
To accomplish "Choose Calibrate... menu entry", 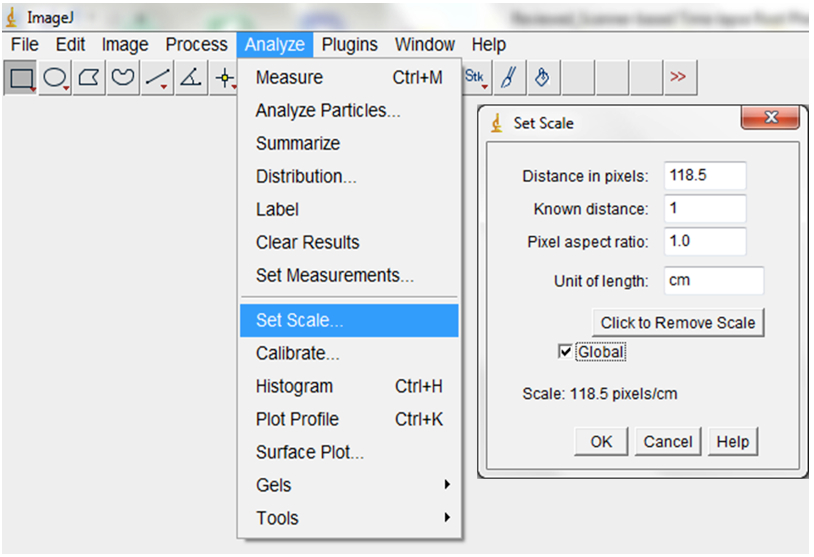I will coord(349,354).
